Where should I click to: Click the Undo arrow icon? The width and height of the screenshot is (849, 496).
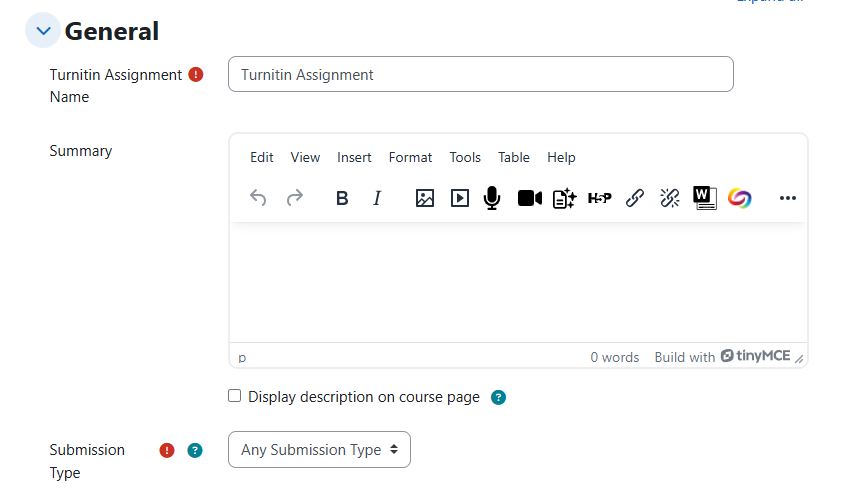pyautogui.click(x=258, y=198)
